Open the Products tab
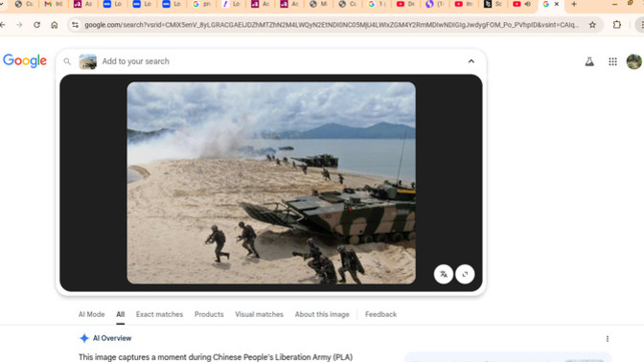Screen dimensions: 644x362 point(209,314)
